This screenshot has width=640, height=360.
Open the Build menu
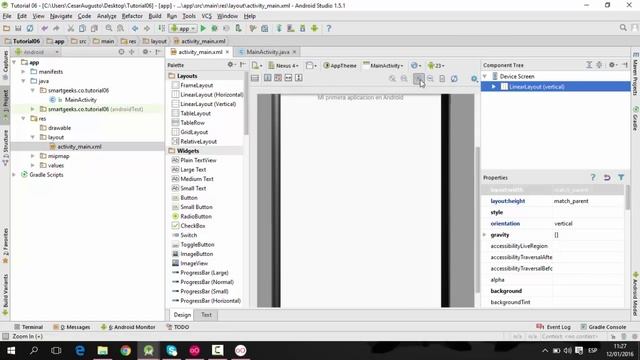tap(155, 16)
